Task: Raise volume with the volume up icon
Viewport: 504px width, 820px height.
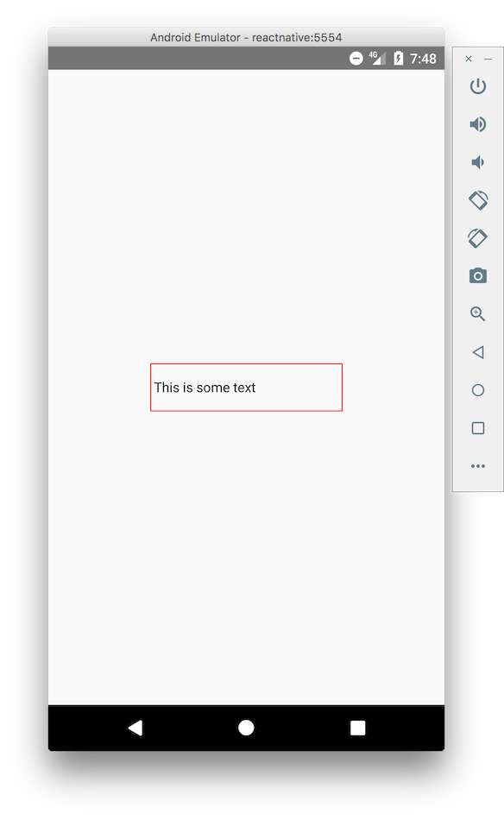Action: coord(478,124)
